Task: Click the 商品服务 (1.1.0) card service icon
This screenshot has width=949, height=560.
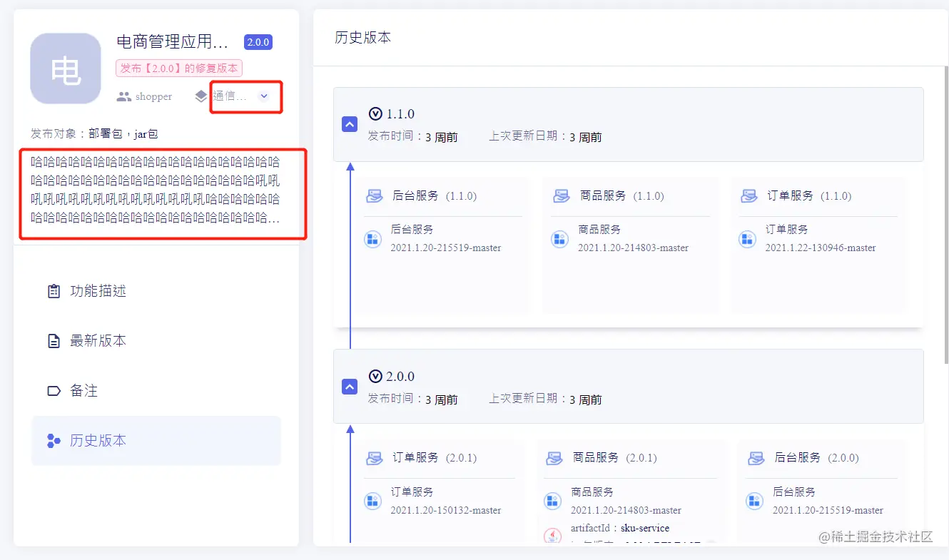Action: (x=562, y=195)
